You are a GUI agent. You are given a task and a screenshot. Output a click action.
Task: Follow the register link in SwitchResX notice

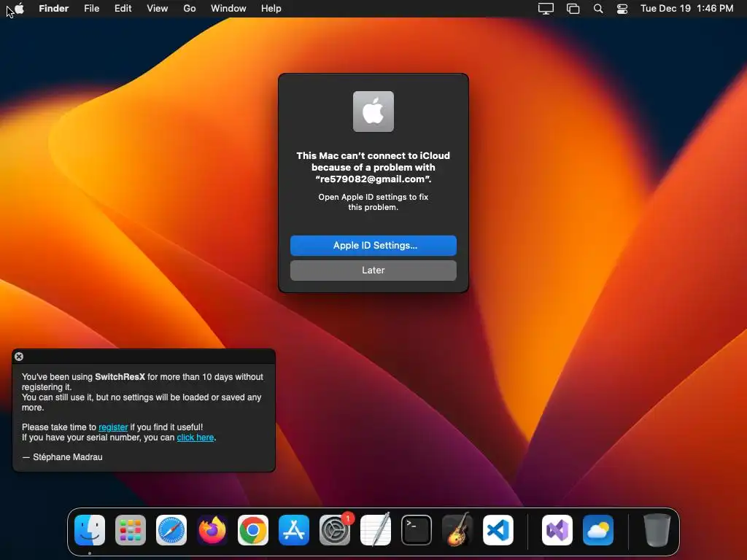click(x=113, y=427)
